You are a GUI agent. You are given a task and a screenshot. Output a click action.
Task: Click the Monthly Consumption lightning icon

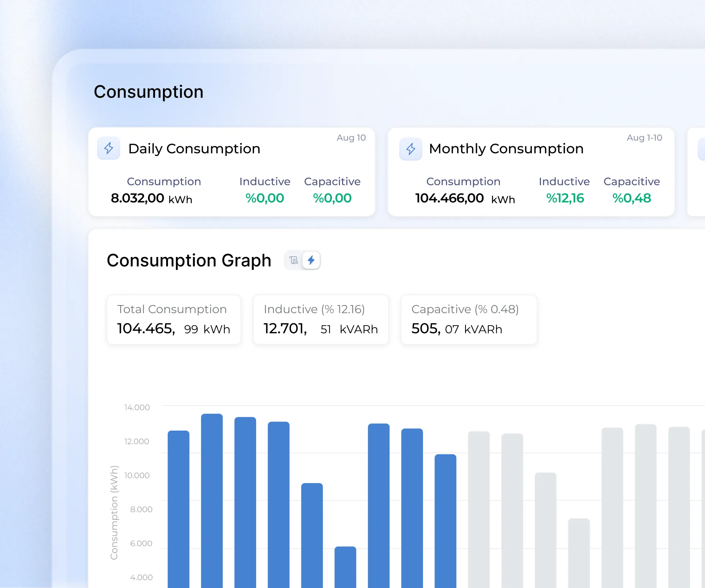[410, 149]
